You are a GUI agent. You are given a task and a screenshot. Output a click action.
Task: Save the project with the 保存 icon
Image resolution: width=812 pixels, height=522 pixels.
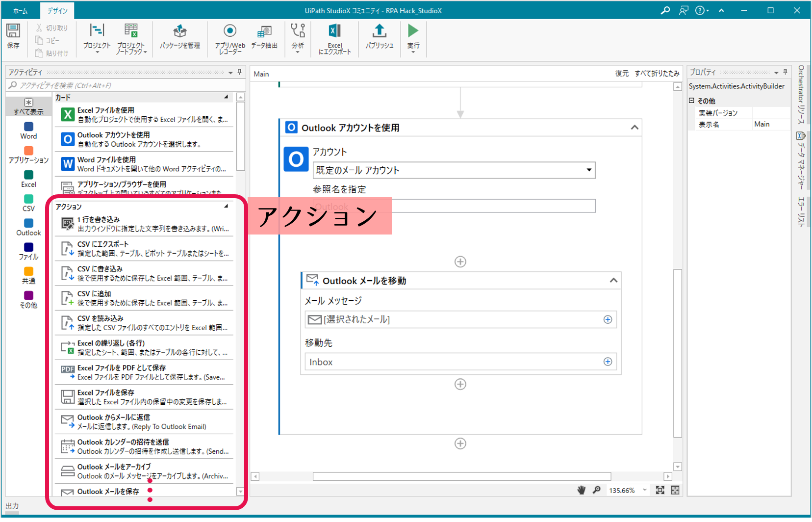[13, 37]
